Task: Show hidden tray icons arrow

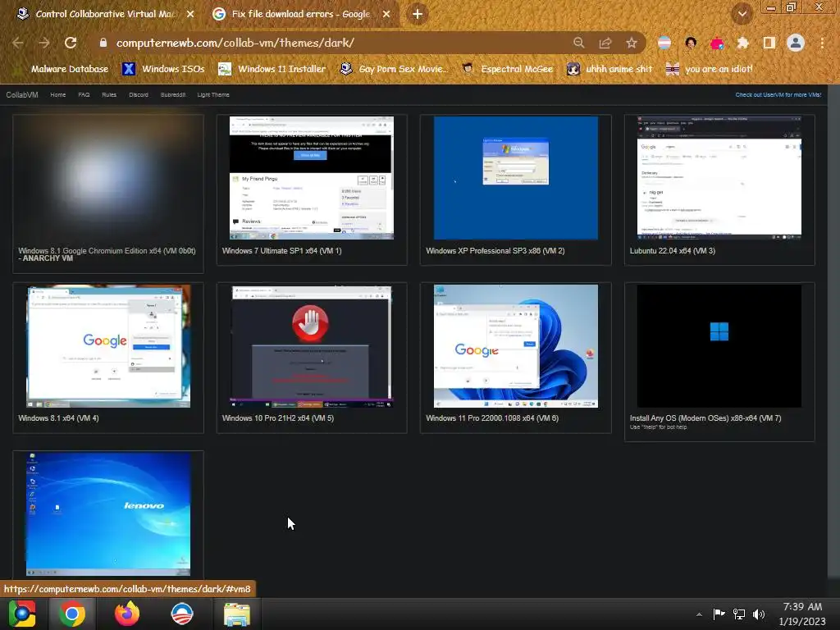Action: (699, 614)
